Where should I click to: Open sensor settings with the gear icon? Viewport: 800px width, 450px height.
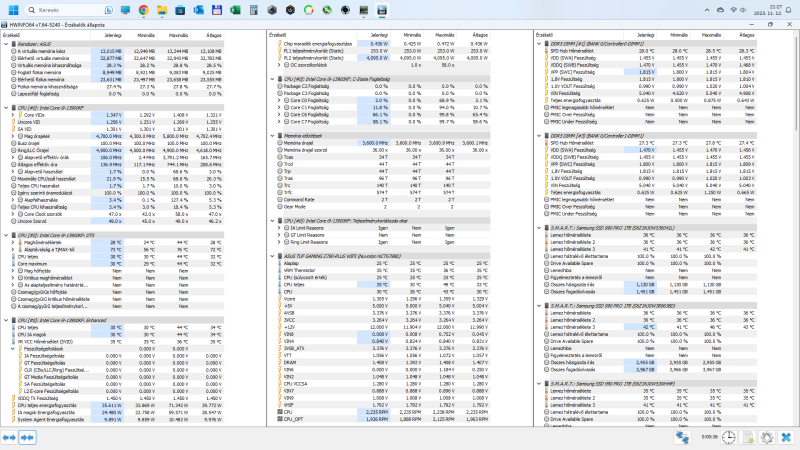[767, 437]
